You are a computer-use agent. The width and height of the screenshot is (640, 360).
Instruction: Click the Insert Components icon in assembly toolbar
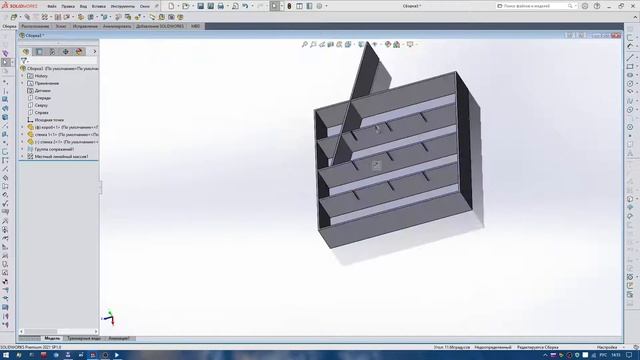(x=14, y=17)
